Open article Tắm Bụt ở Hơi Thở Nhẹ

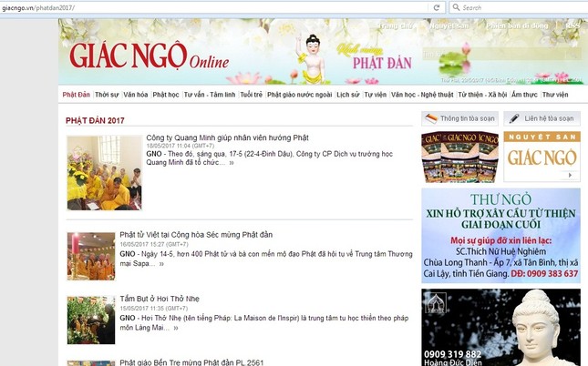tap(160, 299)
